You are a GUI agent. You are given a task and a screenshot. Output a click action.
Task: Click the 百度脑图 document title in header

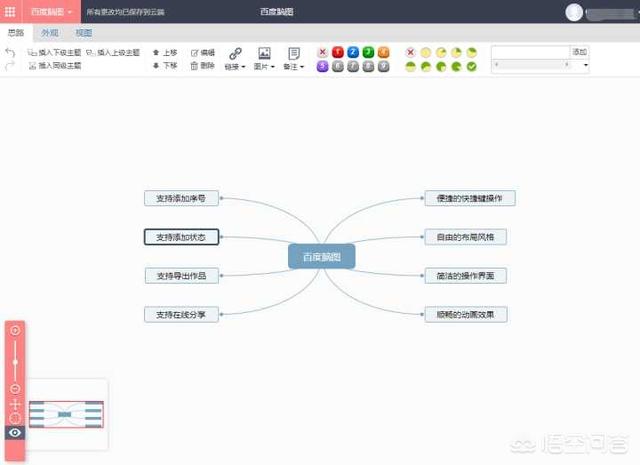pyautogui.click(x=277, y=12)
